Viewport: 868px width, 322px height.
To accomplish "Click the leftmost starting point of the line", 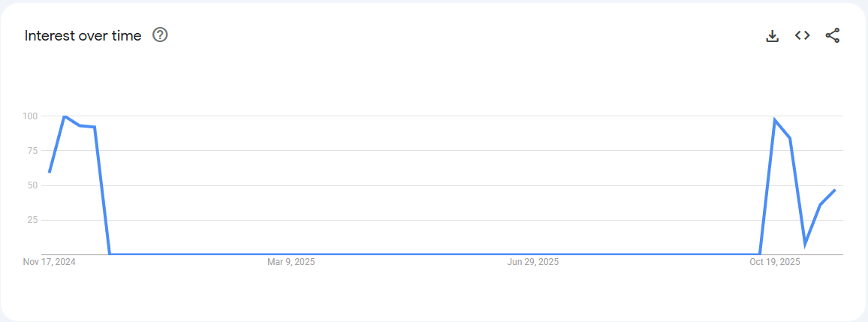I will (50, 172).
